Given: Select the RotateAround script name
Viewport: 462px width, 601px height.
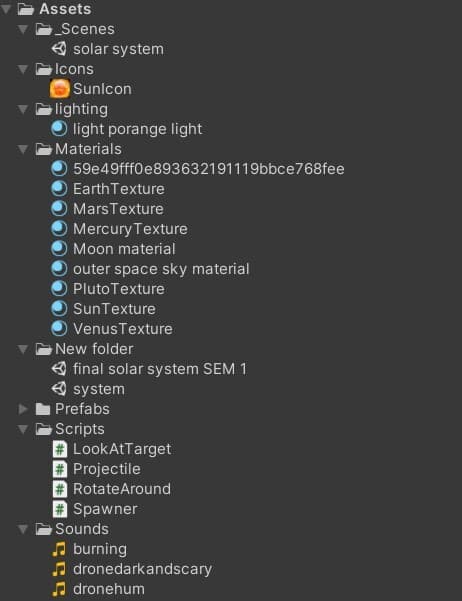Looking at the screenshot, I should [x=122, y=489].
